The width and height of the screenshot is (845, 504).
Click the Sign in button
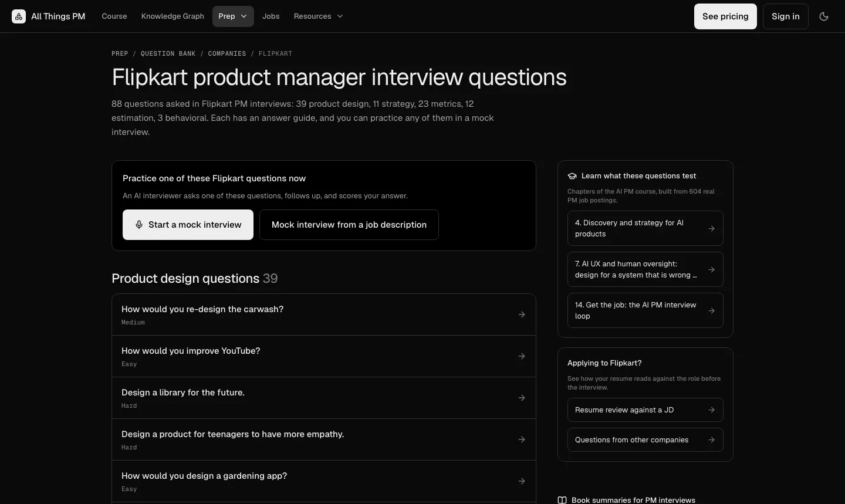tap(786, 16)
